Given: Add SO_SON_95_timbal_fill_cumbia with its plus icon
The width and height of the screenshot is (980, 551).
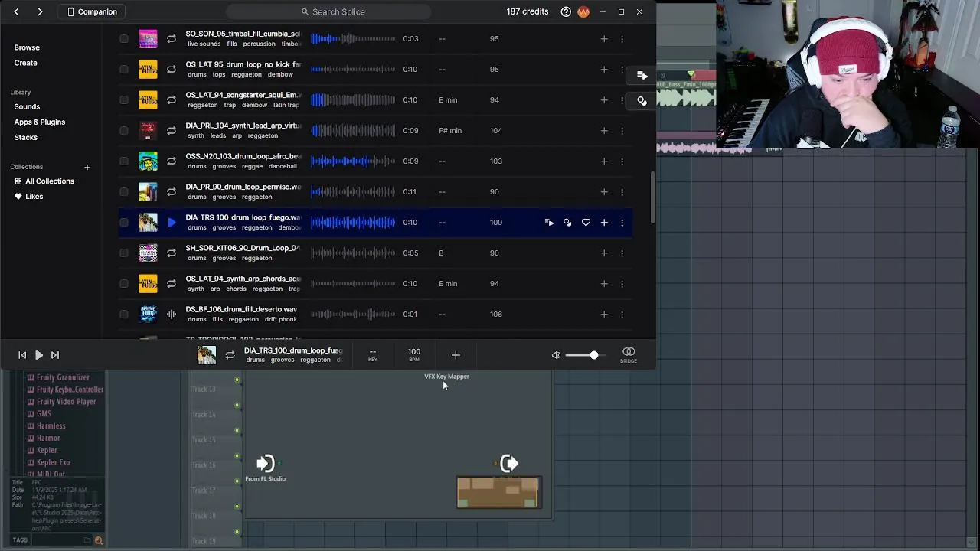Looking at the screenshot, I should 604,38.
